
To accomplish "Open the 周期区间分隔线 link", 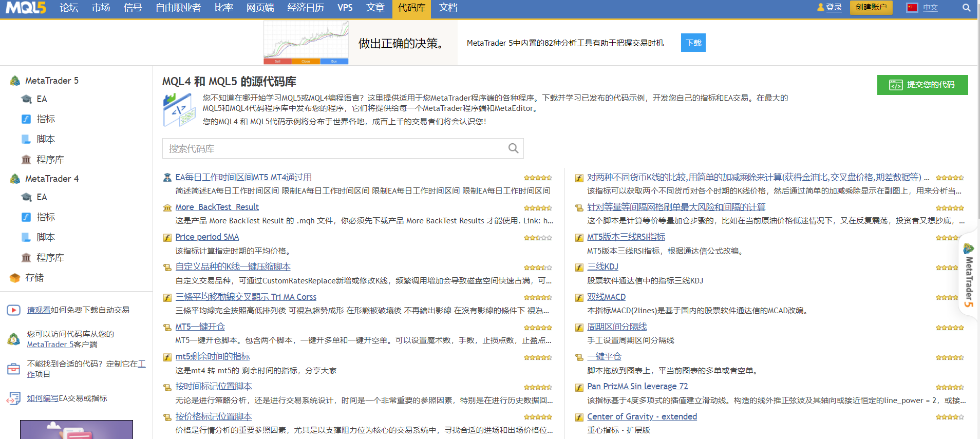I will click(617, 327).
